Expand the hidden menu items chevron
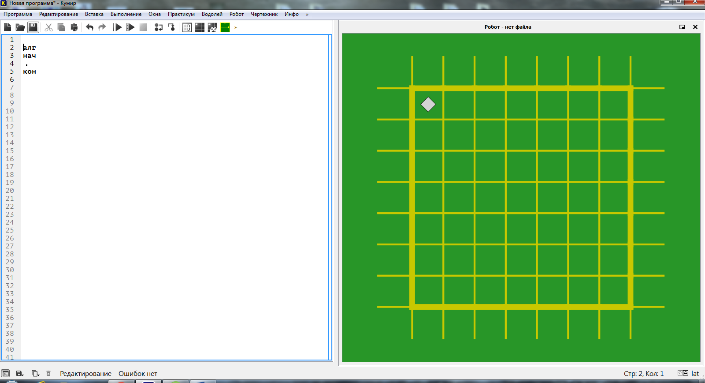This screenshot has width=705, height=383. [307, 14]
